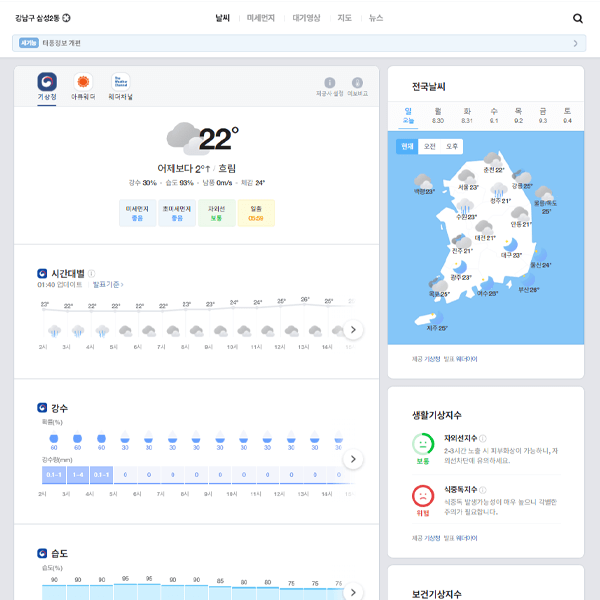The image size is (600, 600).
Task: Open the 미세먼지 tab
Action: pyautogui.click(x=261, y=18)
